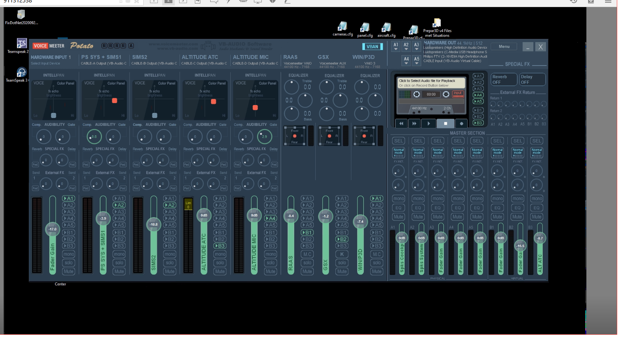Toggle B3 routing on ALTITUDE ATC strip
644x354 pixels.
click(220, 246)
